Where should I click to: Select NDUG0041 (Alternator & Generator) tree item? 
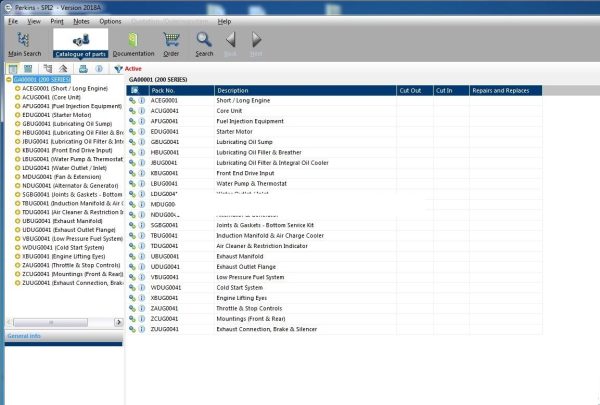(x=70, y=186)
